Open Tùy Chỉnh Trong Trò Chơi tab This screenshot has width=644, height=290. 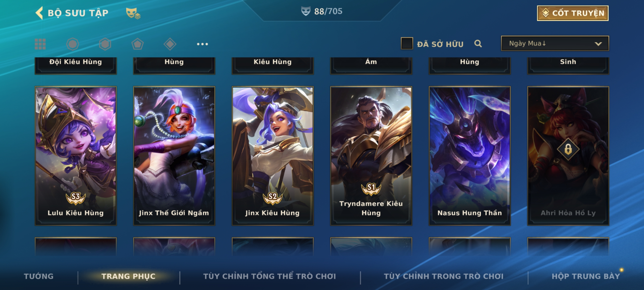click(444, 276)
